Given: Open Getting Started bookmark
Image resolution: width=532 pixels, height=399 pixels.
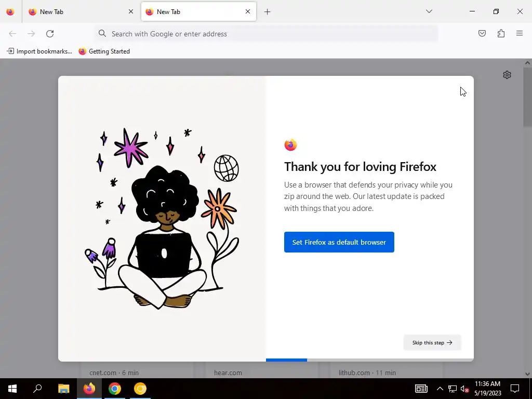Looking at the screenshot, I should 104,51.
